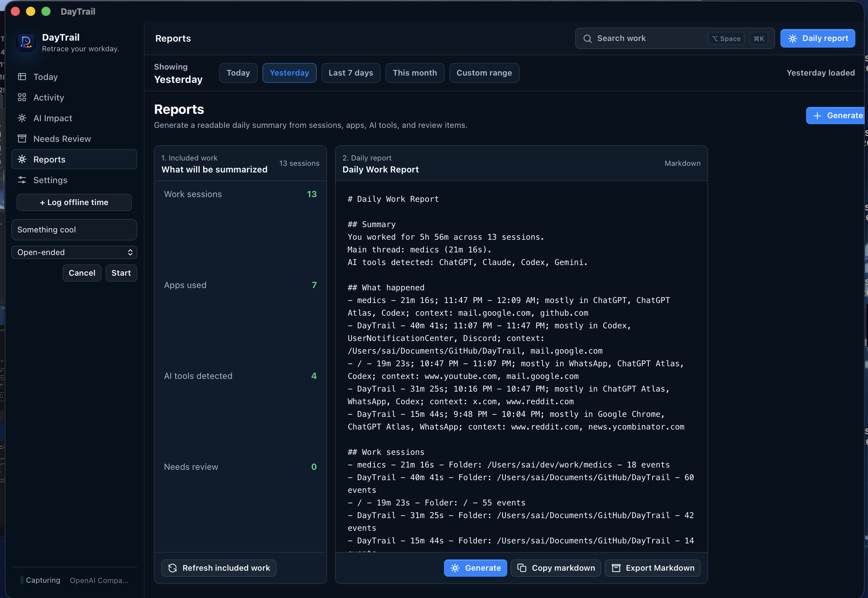Click the Settings sliders icon
Image resolution: width=868 pixels, height=598 pixels.
point(22,180)
